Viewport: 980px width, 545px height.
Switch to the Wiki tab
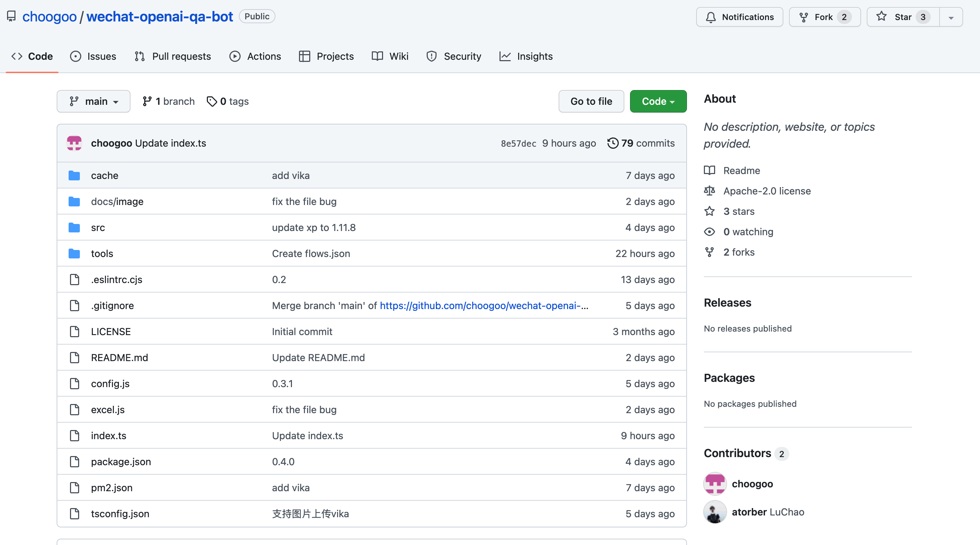(x=390, y=56)
